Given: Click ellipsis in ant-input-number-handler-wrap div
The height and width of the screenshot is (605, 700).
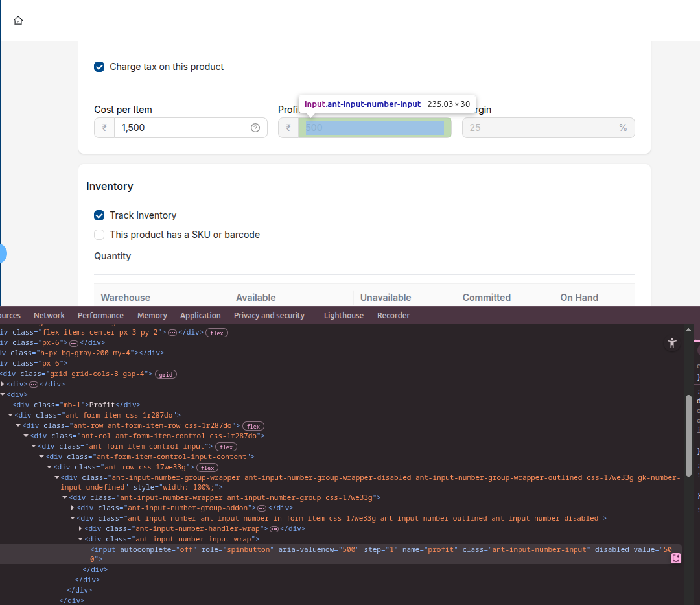Looking at the screenshot, I should click(274, 529).
